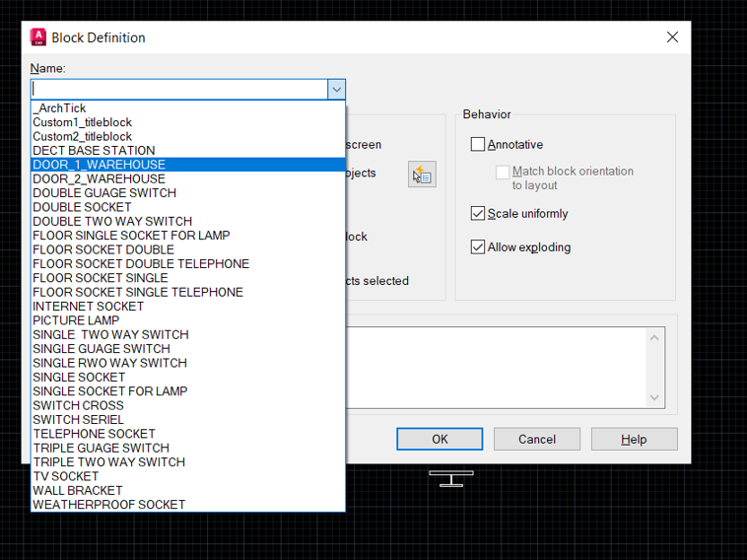Pick SINGLE SOCKET FOR LAMP
Image resolution: width=747 pixels, height=560 pixels.
coord(188,391)
